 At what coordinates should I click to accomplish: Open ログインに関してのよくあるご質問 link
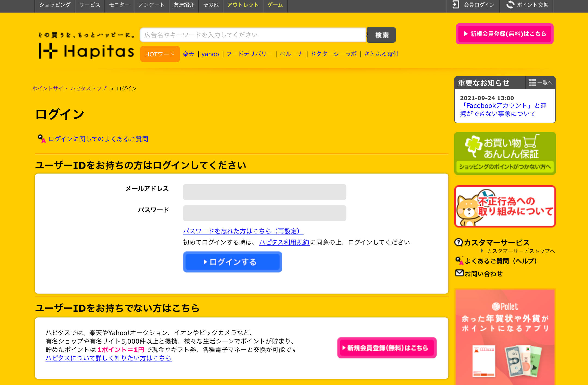98,139
